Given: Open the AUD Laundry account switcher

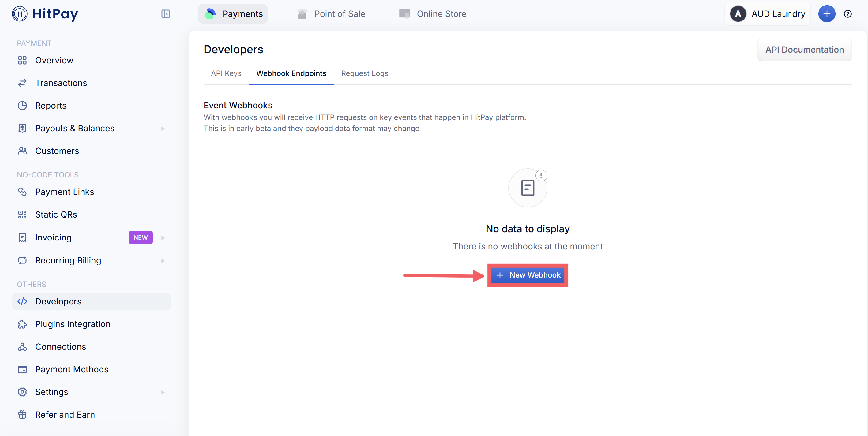Looking at the screenshot, I should (x=767, y=14).
